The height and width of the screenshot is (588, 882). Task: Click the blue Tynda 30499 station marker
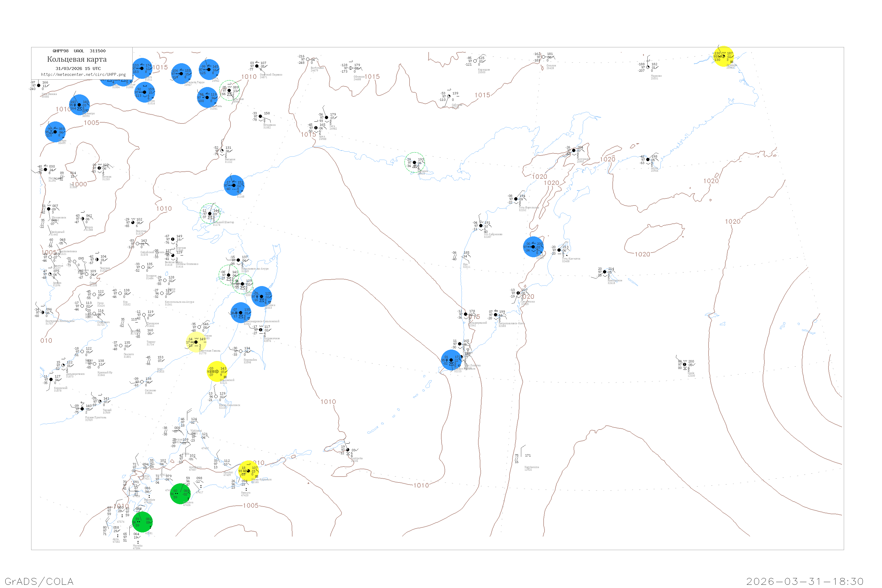point(55,132)
